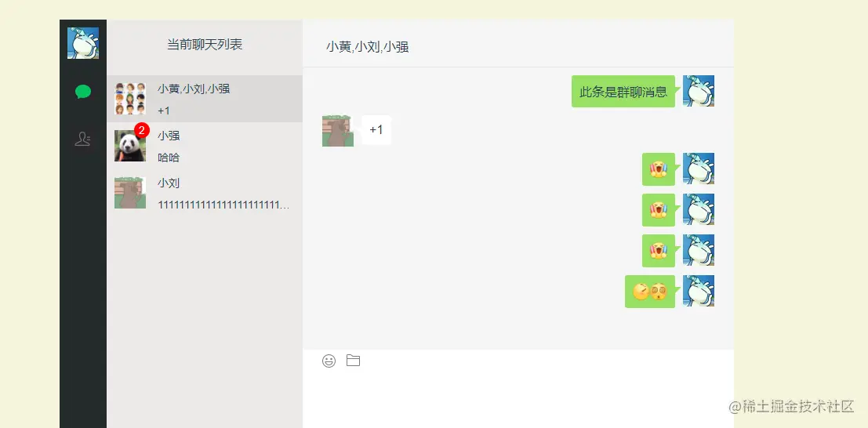Viewport: 868px width, 428px height.
Task: Open the green chat bubble sidebar icon
Action: 83,92
